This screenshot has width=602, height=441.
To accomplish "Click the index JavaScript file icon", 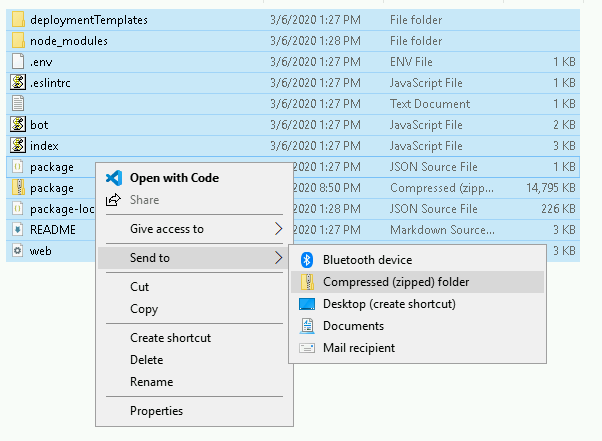I will pos(17,146).
